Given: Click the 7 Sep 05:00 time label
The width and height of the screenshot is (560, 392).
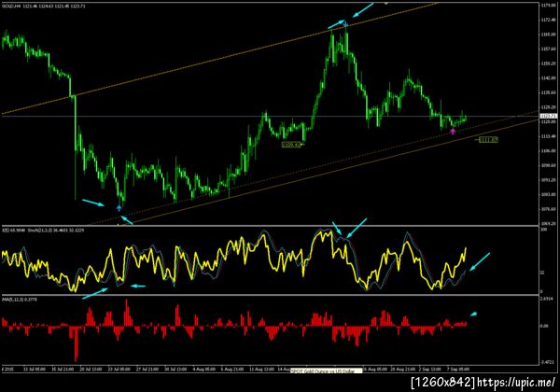Looking at the screenshot, I should pyautogui.click(x=458, y=370).
